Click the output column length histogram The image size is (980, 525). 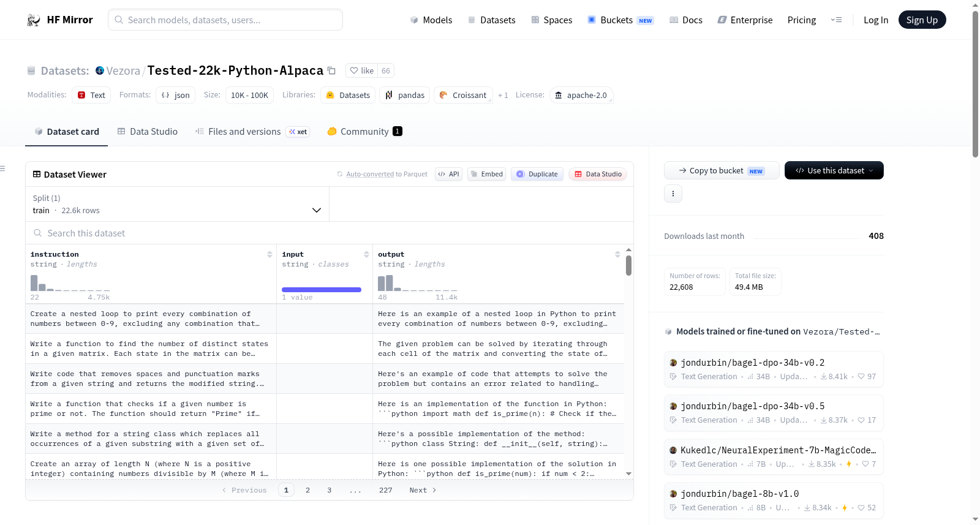pos(418,283)
